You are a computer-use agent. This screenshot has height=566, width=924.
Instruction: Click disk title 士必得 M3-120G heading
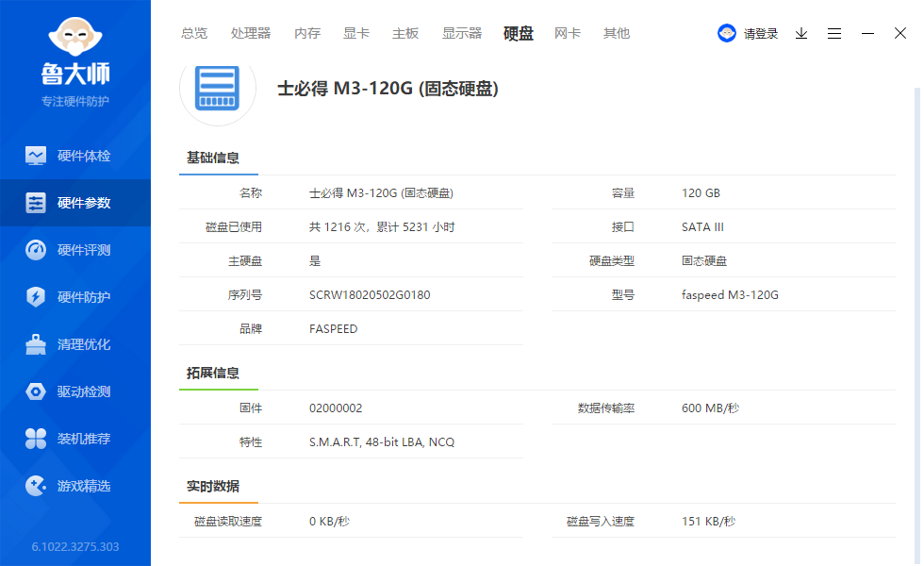click(388, 89)
